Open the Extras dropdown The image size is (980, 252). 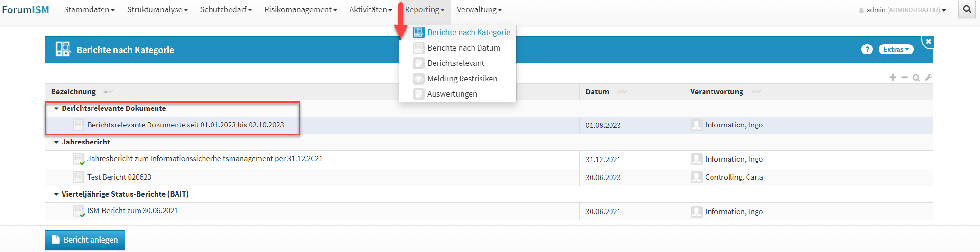pyautogui.click(x=896, y=49)
